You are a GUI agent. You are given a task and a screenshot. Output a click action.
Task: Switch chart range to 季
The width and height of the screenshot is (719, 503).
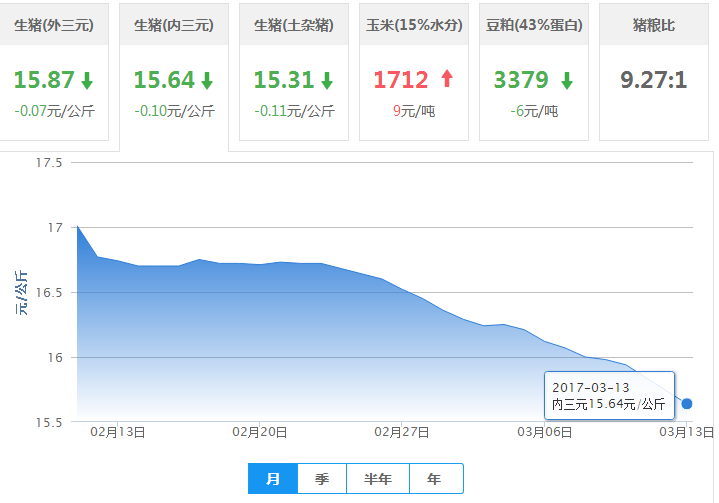[x=322, y=479]
